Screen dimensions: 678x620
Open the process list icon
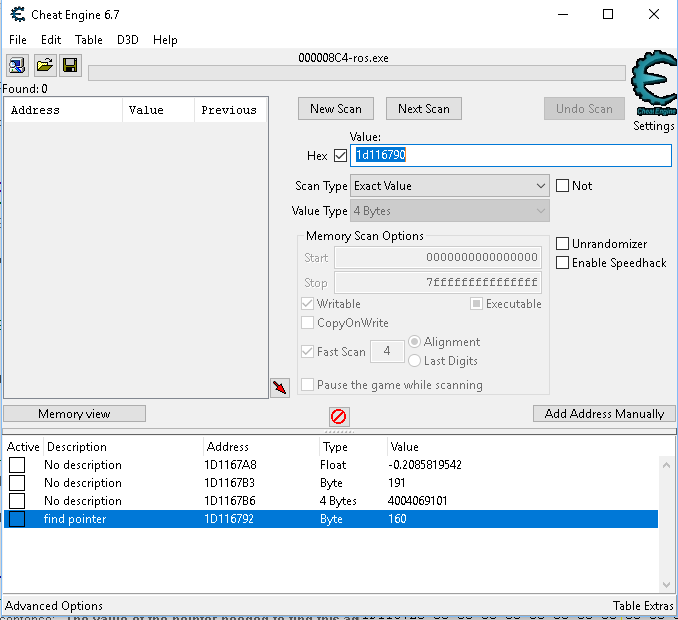pyautogui.click(x=17, y=65)
